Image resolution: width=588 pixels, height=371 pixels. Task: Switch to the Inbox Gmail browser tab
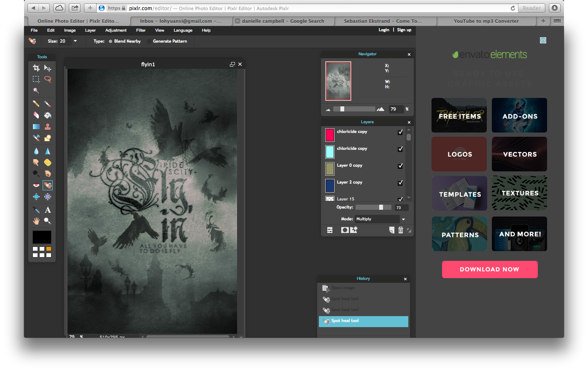pyautogui.click(x=181, y=21)
